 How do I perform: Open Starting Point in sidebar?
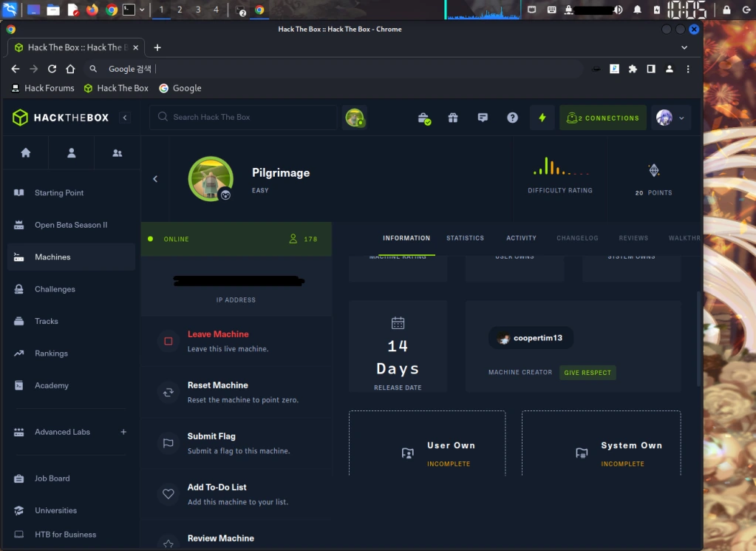point(72,192)
